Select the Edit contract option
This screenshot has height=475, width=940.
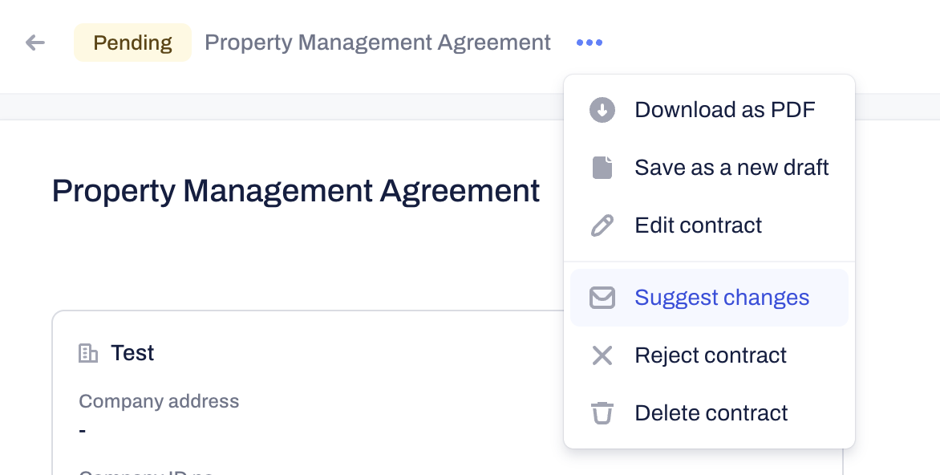coord(709,226)
